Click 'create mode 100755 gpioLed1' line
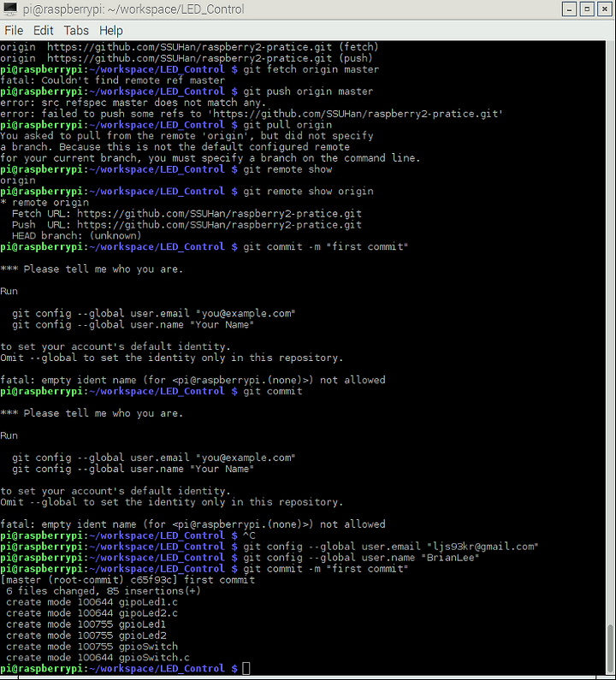The width and height of the screenshot is (616, 680). [x=86, y=624]
